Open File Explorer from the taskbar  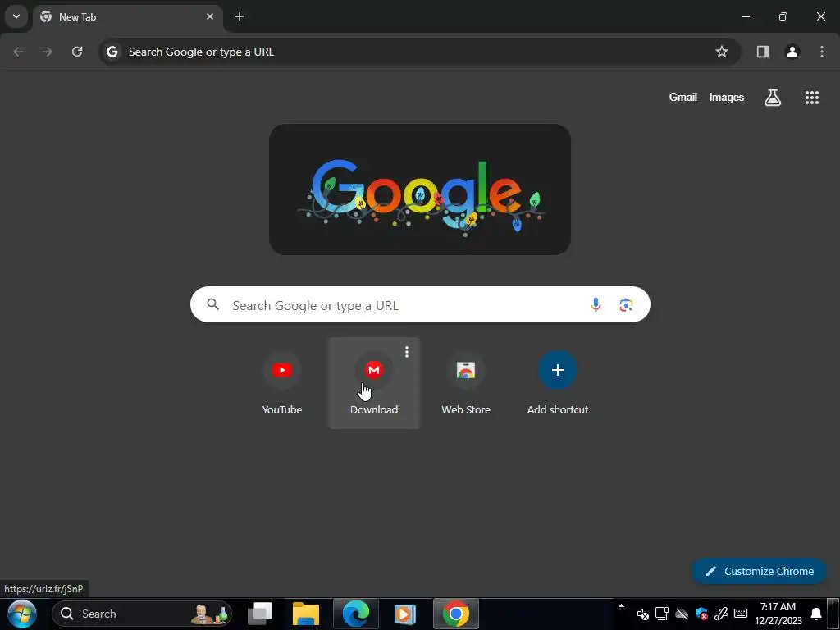click(306, 614)
